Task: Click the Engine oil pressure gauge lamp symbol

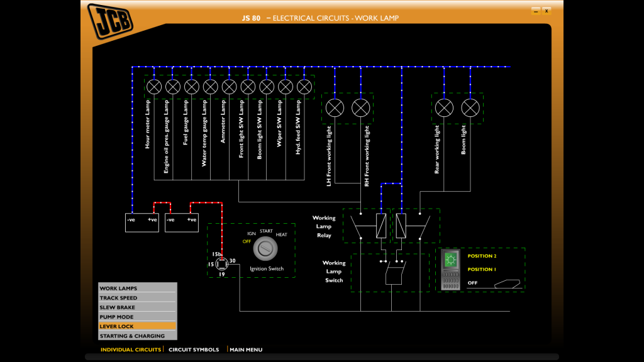Action: [172, 87]
